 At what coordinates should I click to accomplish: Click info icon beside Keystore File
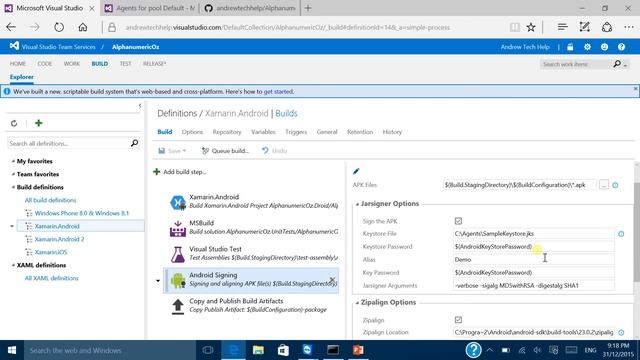pyautogui.click(x=621, y=234)
